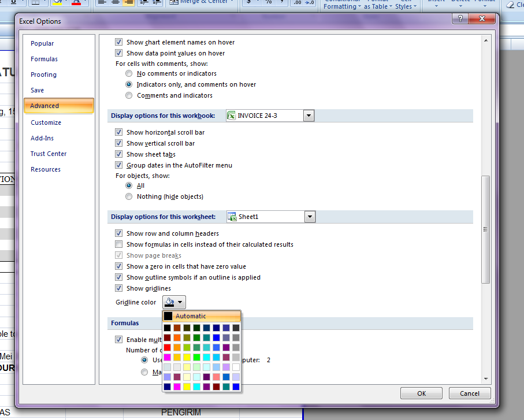Pick the brown swatch in the top palette row

click(177, 328)
